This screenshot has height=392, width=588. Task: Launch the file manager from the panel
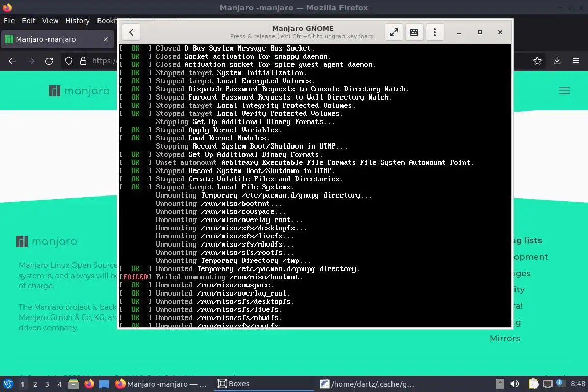(x=73, y=384)
